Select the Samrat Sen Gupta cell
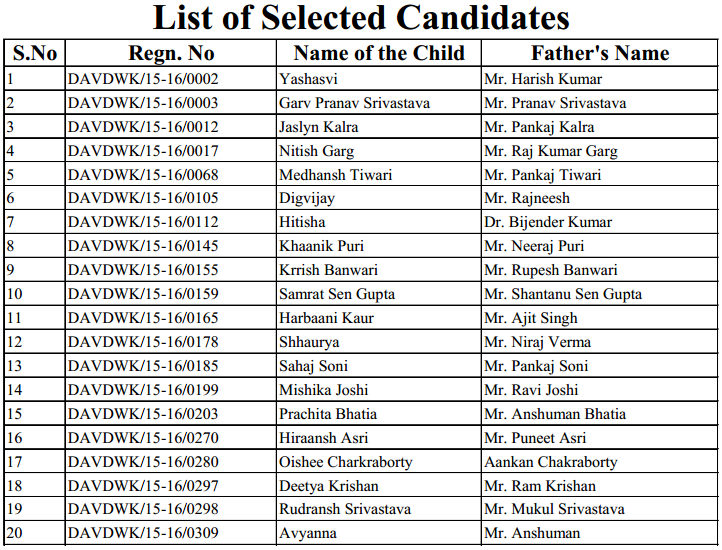 336,294
